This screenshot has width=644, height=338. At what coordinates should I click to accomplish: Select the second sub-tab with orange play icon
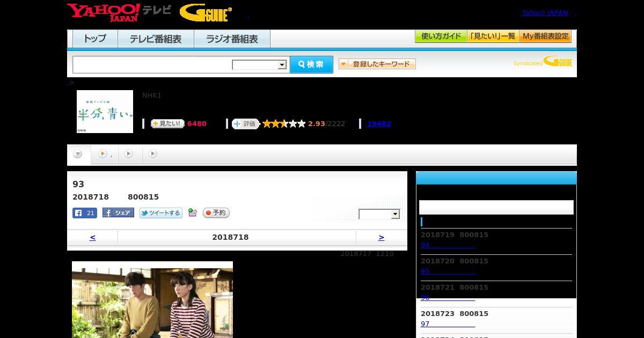tap(105, 155)
